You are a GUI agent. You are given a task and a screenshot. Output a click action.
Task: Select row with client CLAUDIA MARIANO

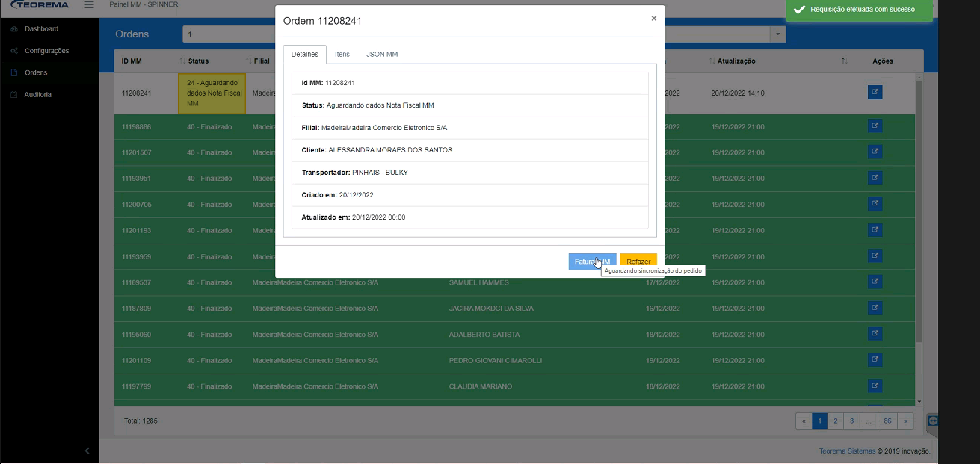[514, 386]
